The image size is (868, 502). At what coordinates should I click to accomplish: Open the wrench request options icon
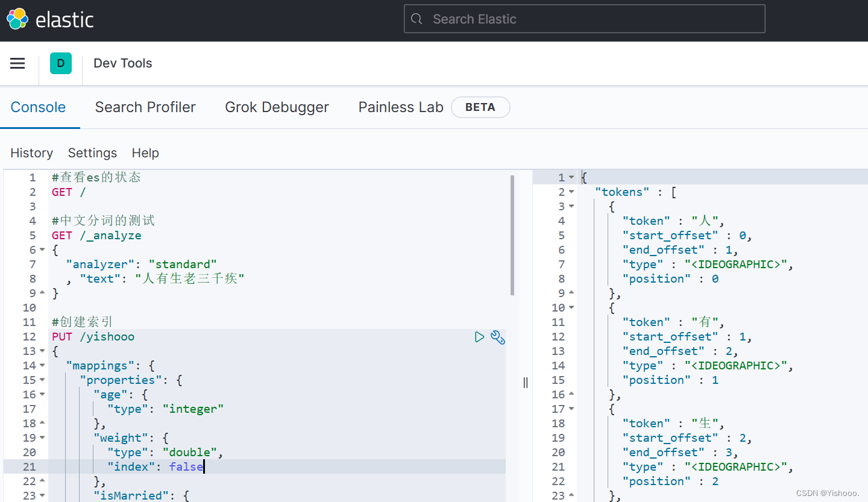tap(497, 337)
